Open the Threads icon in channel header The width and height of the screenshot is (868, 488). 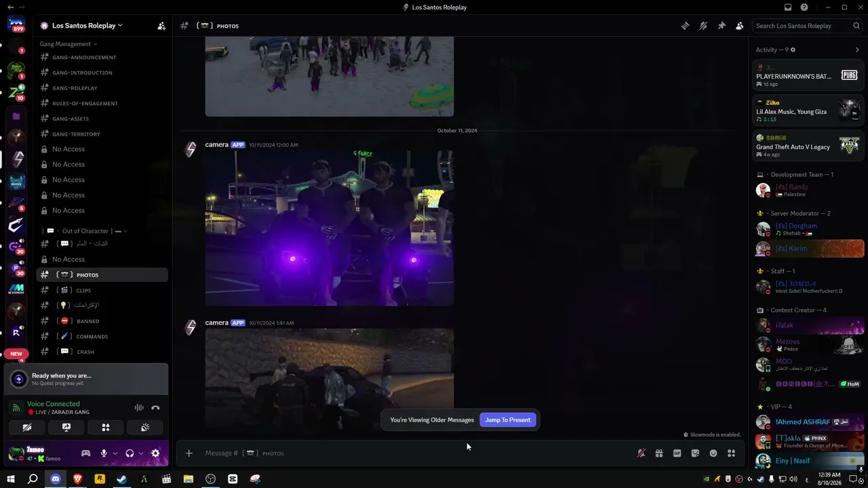click(x=686, y=26)
